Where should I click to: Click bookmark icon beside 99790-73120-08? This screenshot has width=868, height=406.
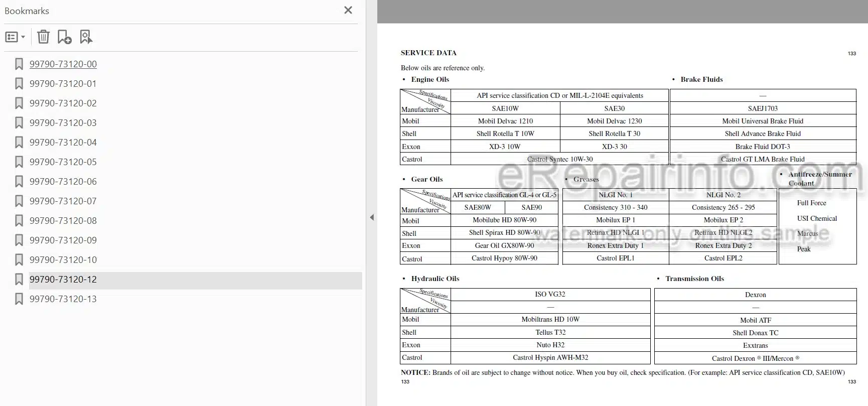pyautogui.click(x=19, y=221)
